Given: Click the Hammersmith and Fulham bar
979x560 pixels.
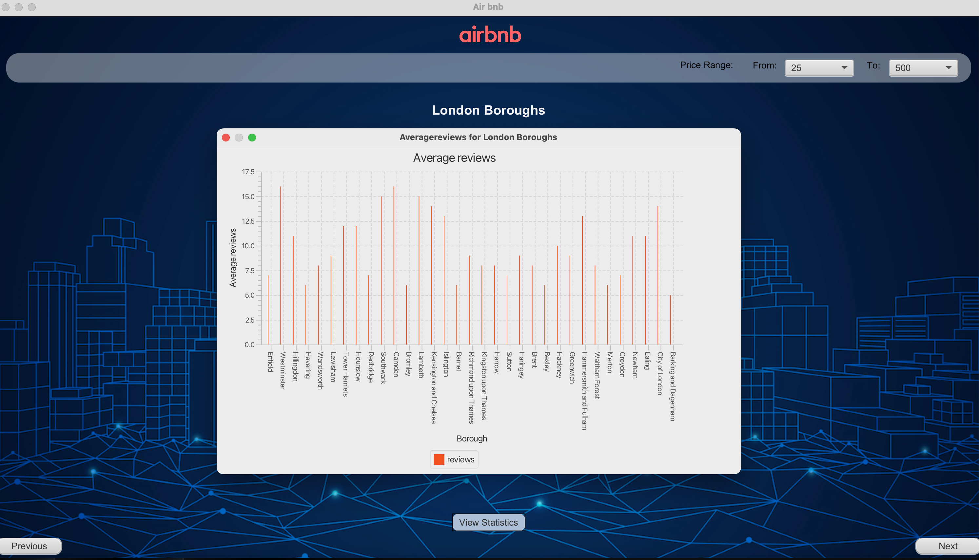Looking at the screenshot, I should pyautogui.click(x=582, y=280).
